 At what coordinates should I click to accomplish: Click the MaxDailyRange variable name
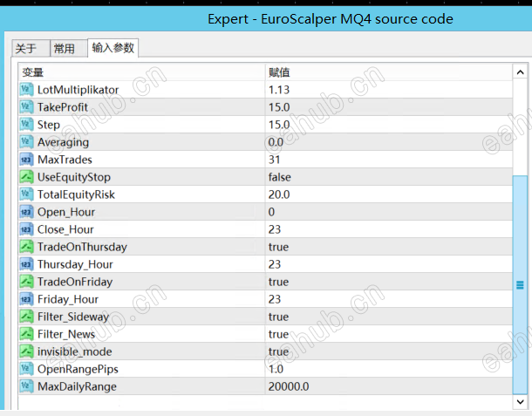77,387
